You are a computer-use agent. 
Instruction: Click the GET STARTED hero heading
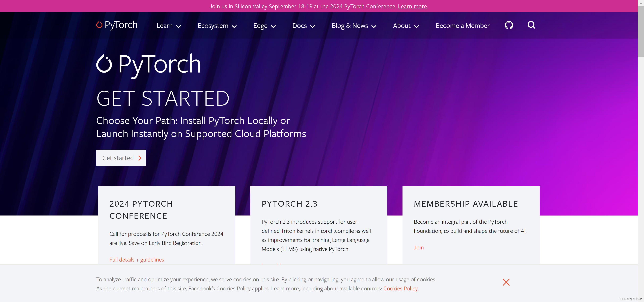coord(163,98)
